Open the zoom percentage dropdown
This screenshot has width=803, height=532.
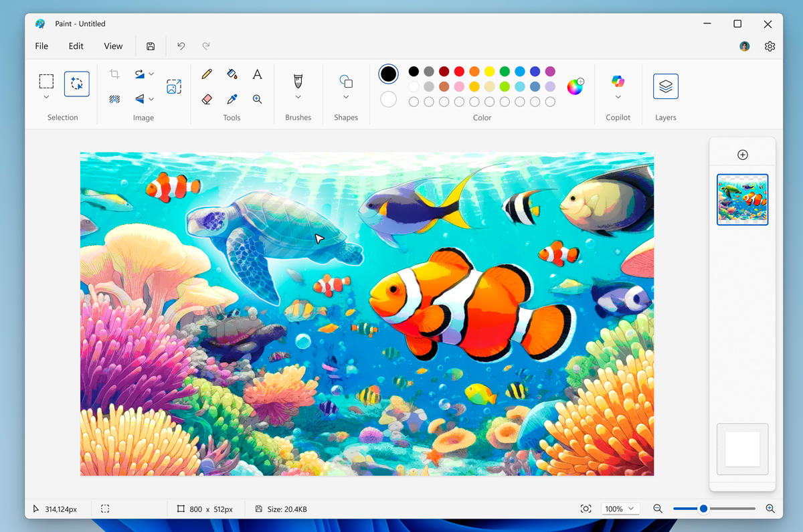620,509
